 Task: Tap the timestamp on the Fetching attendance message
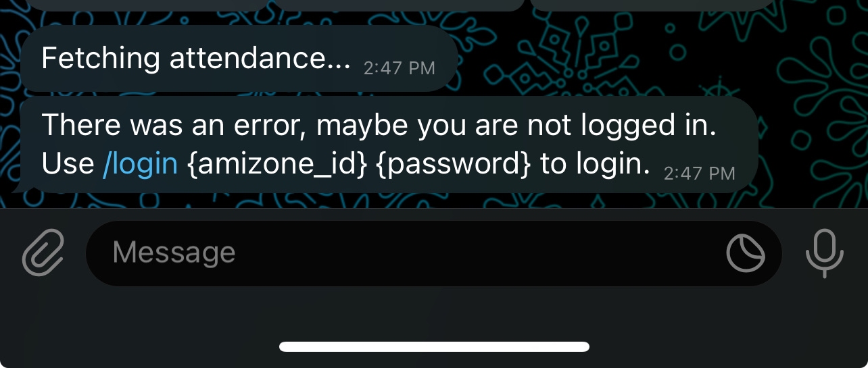pos(400,68)
